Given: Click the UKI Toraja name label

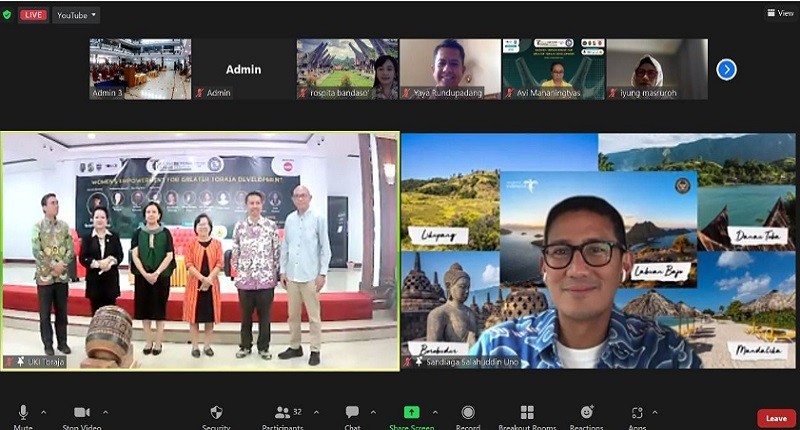Looking at the screenshot, I should (46, 362).
